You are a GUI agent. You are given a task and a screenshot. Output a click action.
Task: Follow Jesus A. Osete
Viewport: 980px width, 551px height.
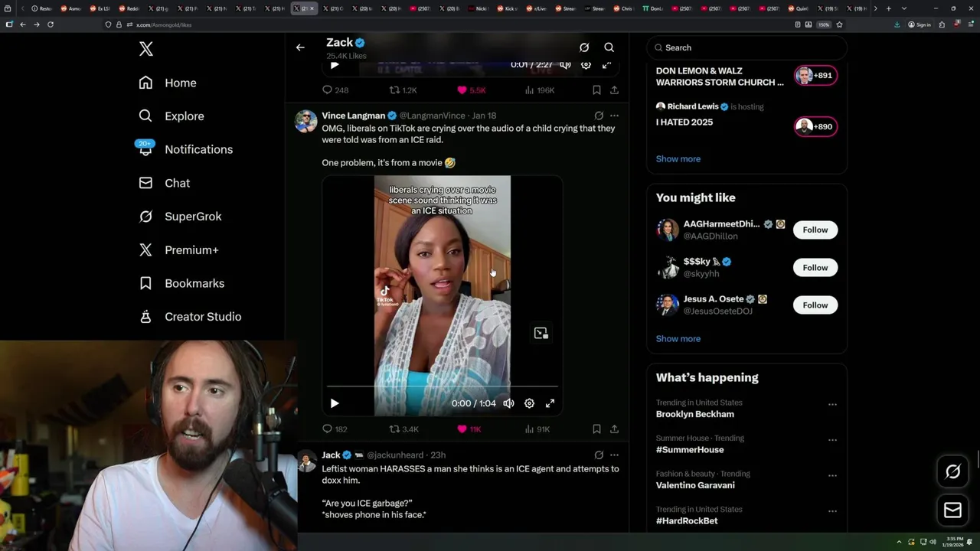815,305
